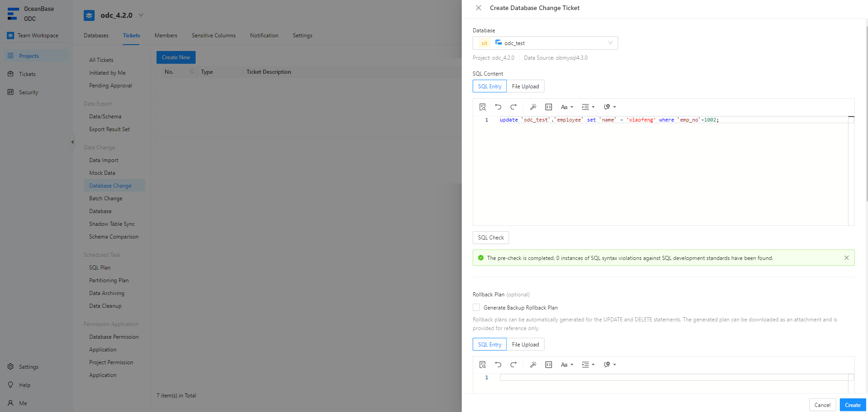Select File Upload under SQL Content
The image size is (868, 412).
(x=525, y=86)
